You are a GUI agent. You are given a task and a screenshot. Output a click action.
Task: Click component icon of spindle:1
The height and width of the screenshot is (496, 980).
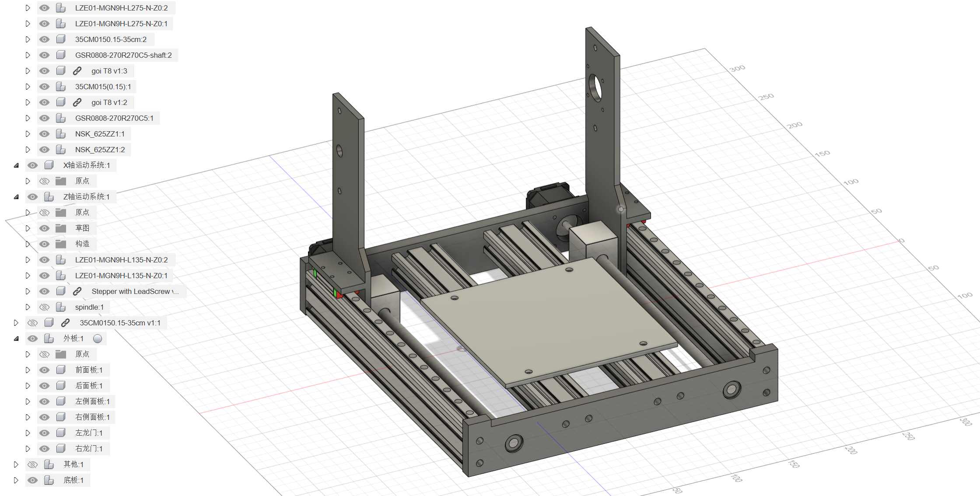pos(61,307)
